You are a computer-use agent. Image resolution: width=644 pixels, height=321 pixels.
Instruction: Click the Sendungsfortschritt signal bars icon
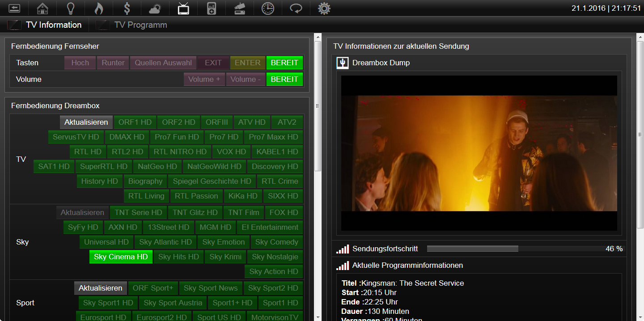(343, 249)
